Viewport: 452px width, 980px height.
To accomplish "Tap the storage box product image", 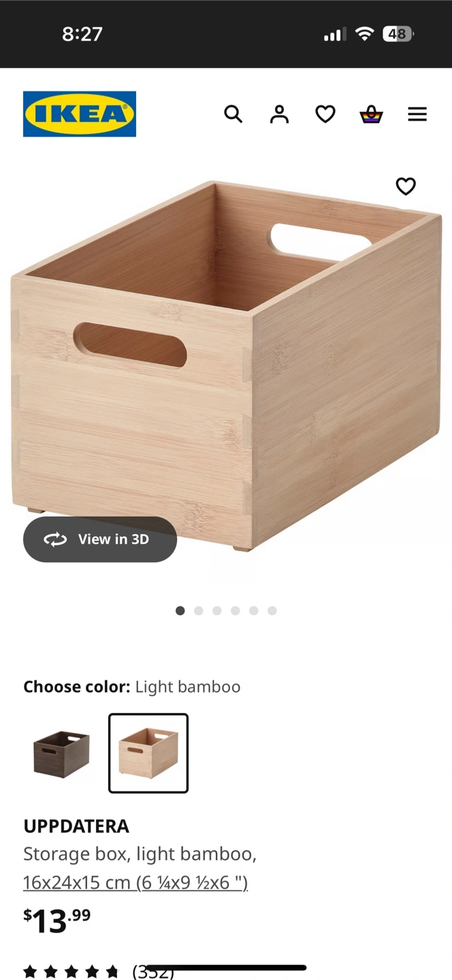I will pos(226,365).
